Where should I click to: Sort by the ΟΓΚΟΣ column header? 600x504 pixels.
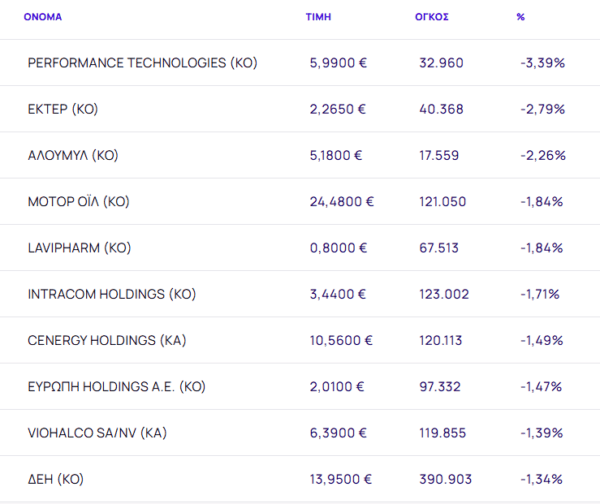[432, 17]
